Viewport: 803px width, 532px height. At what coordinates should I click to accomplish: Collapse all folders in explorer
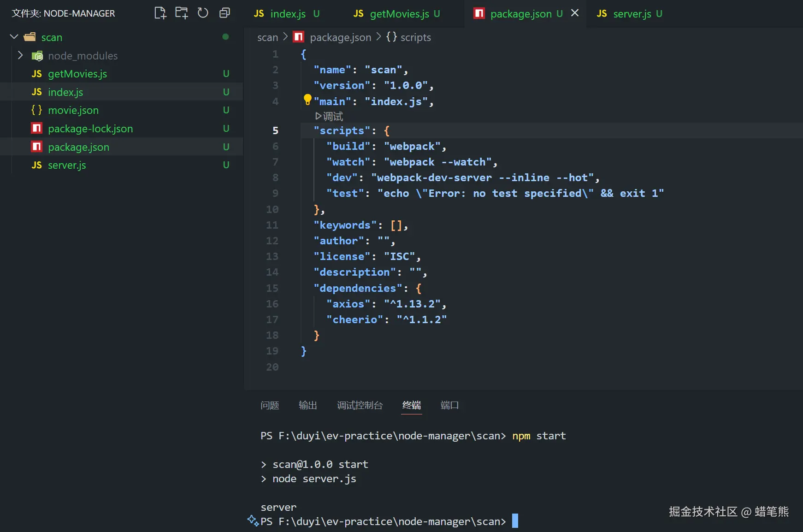(x=224, y=13)
